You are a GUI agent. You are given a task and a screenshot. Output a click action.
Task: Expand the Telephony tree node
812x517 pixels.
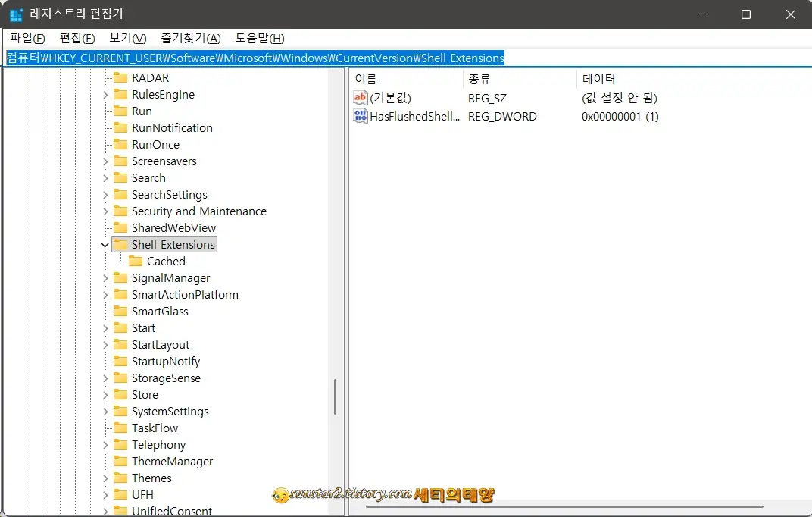[105, 444]
